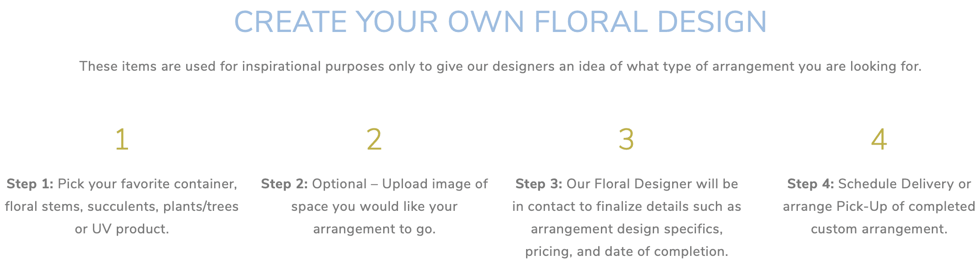Click the gold number 4 icon
Image resolution: width=980 pixels, height=264 pixels.
(879, 139)
